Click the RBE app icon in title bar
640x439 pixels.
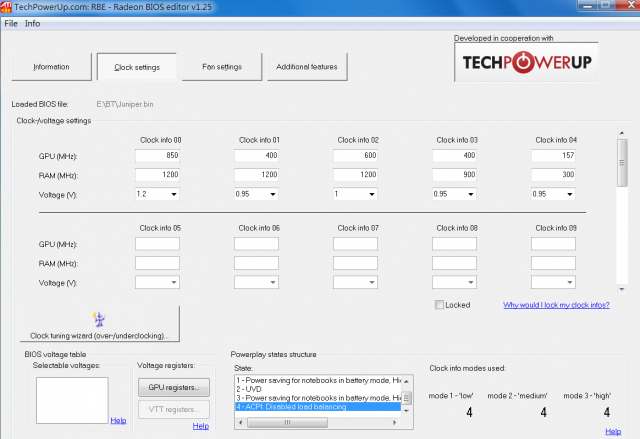coord(6,7)
